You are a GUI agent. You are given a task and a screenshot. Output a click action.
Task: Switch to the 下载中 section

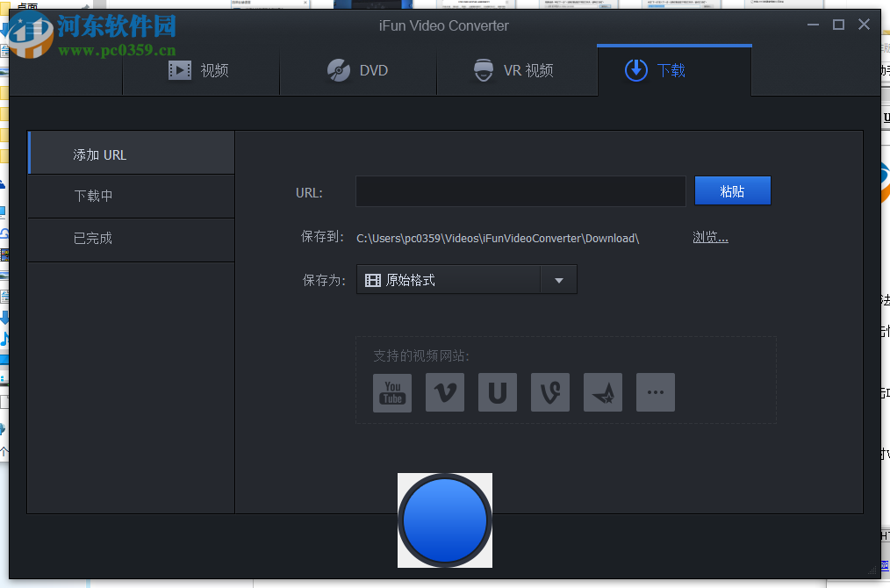(130, 196)
